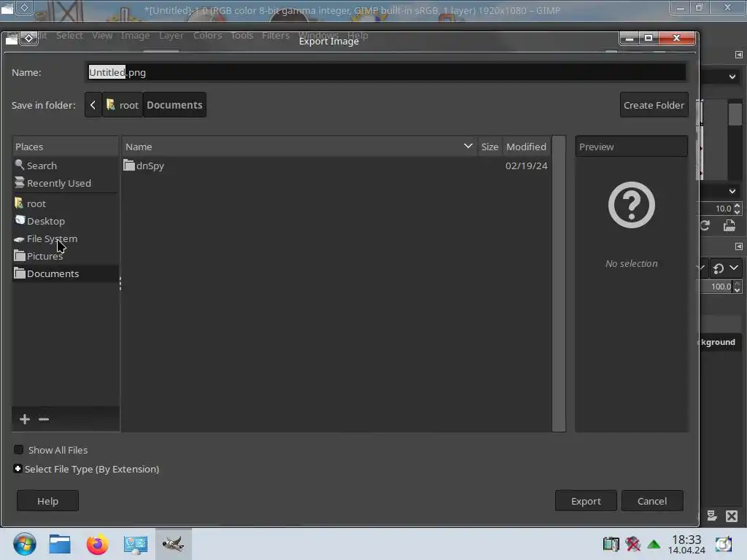Remove selected bookmark with minus icon
Screen dimensions: 747x560
pos(44,419)
